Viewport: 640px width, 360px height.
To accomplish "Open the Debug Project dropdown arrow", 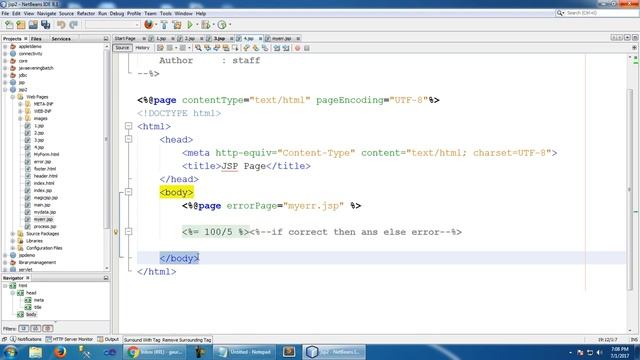I will [213, 25].
